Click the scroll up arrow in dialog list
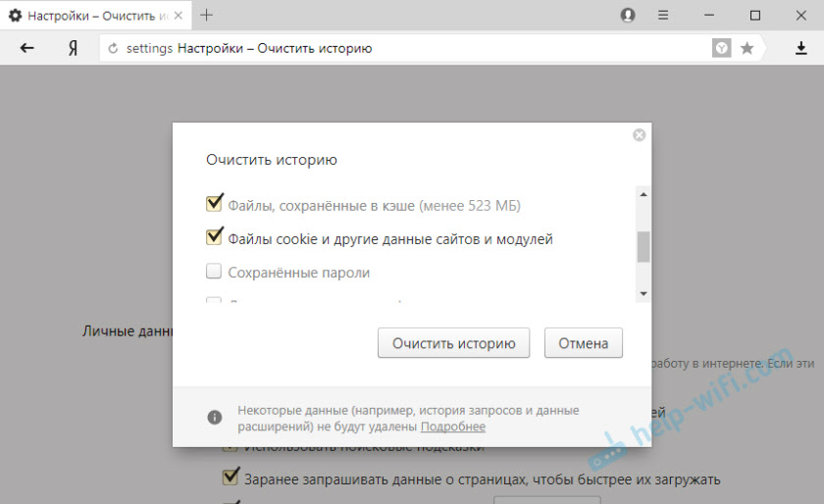 point(644,194)
